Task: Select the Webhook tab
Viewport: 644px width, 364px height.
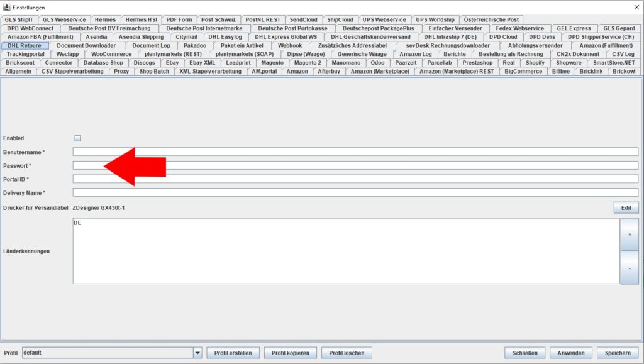Action: 290,45
